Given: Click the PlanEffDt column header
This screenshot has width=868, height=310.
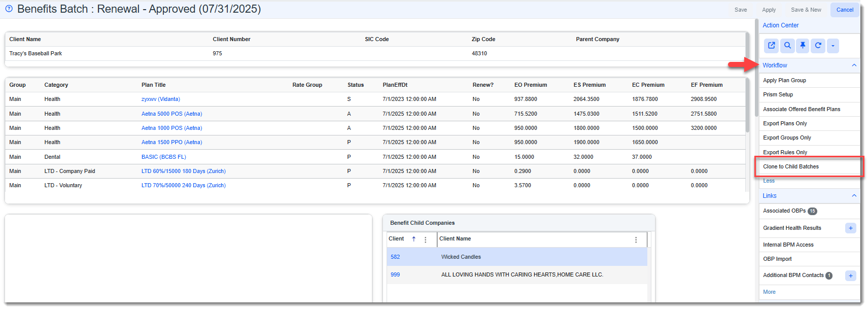Looking at the screenshot, I should (x=395, y=85).
